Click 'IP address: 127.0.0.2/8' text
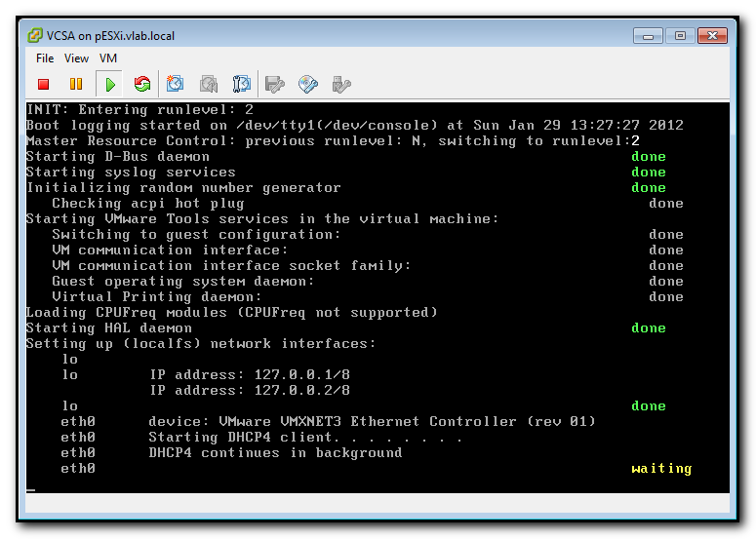 (x=250, y=390)
